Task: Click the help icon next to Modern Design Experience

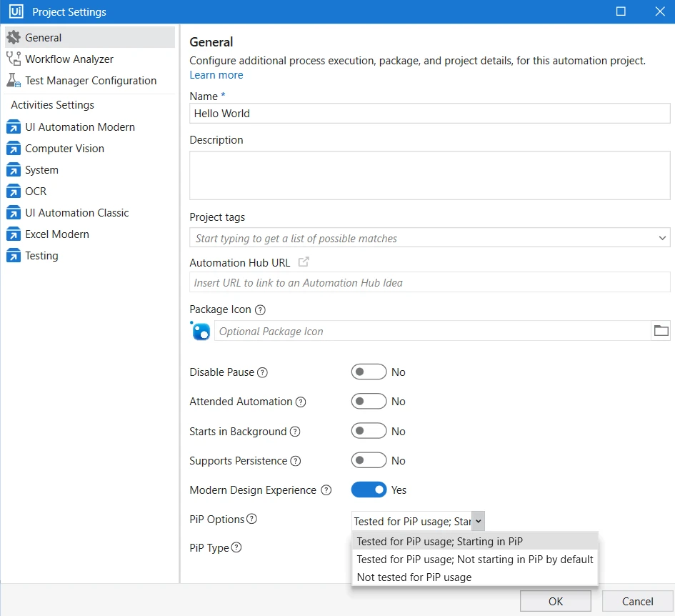Action: (x=326, y=490)
